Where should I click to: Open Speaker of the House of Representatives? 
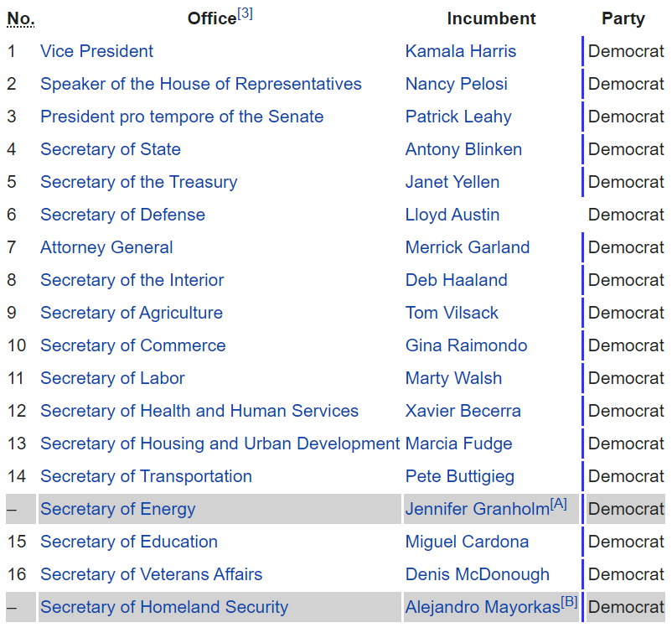[x=200, y=84]
